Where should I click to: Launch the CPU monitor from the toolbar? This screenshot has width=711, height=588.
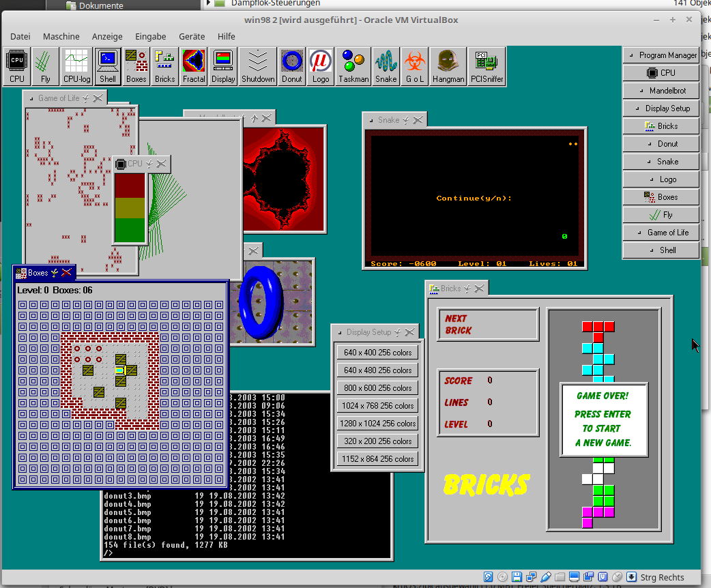17,66
